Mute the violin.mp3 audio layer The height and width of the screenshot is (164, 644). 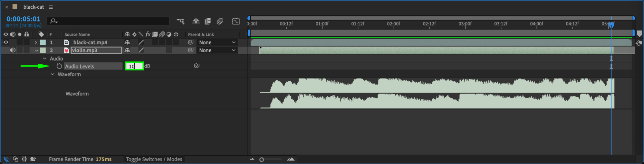[x=13, y=50]
